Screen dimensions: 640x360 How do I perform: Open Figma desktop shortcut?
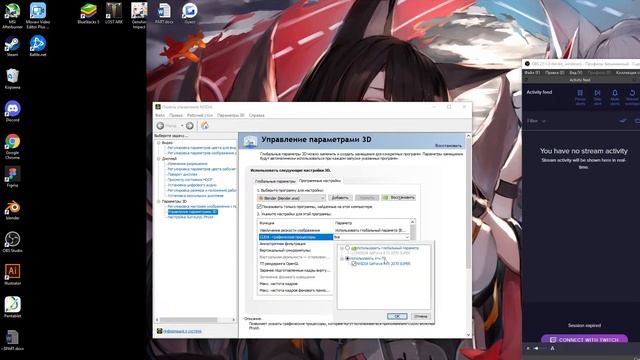(12, 177)
